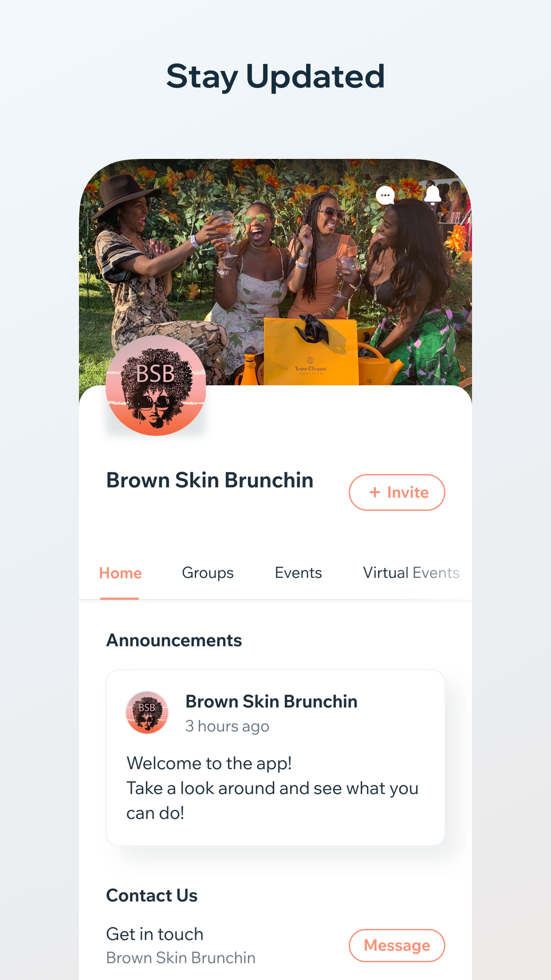Open the Welcome to the app announcement
551x980 pixels.
275,758
